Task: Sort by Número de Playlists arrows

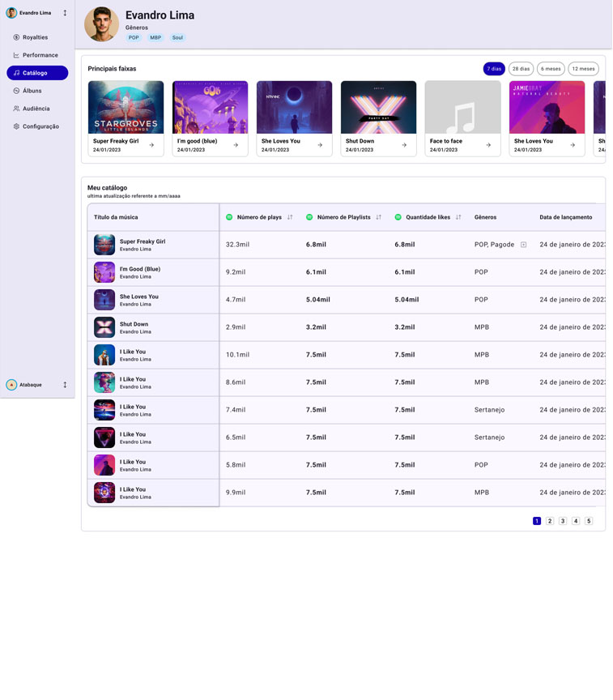Action: click(x=379, y=217)
